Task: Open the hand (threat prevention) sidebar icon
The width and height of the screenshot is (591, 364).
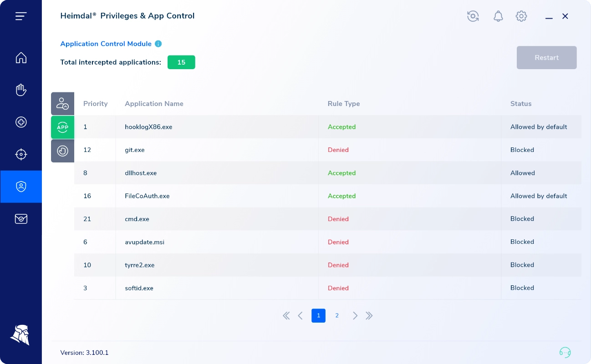Action: pos(21,90)
